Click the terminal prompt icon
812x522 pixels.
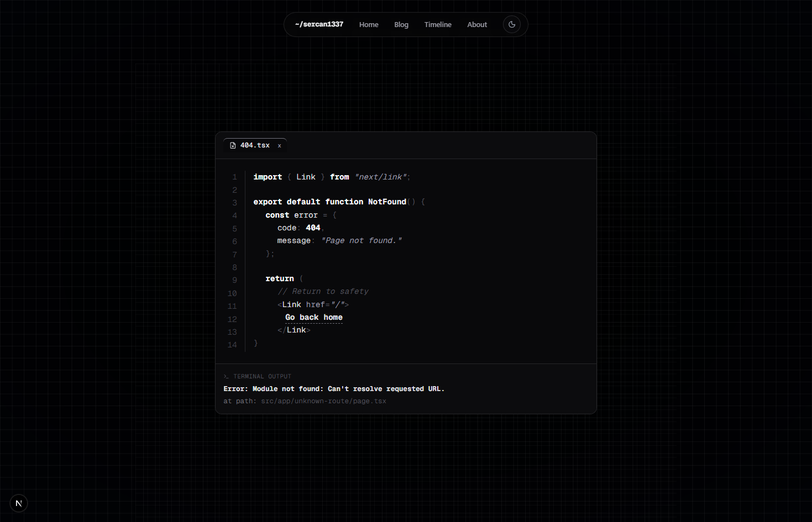[x=226, y=377]
